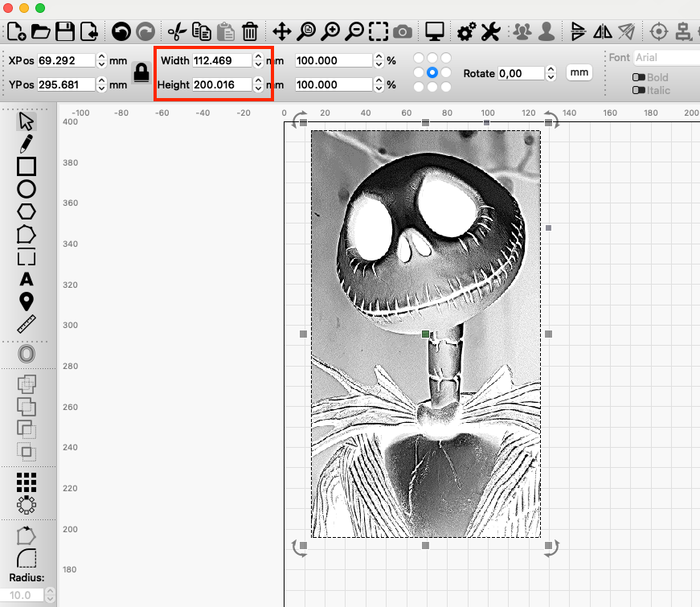Click the Import file icon
Image resolution: width=700 pixels, height=607 pixels.
[89, 31]
